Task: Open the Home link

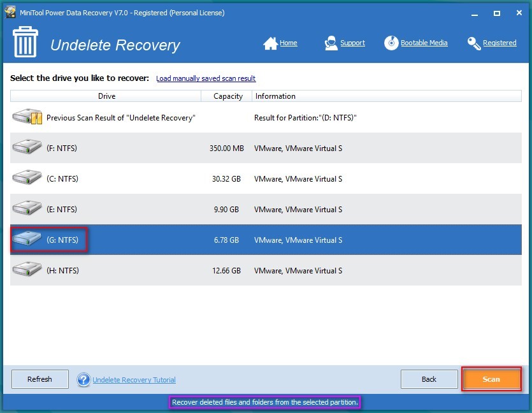Action: (289, 43)
